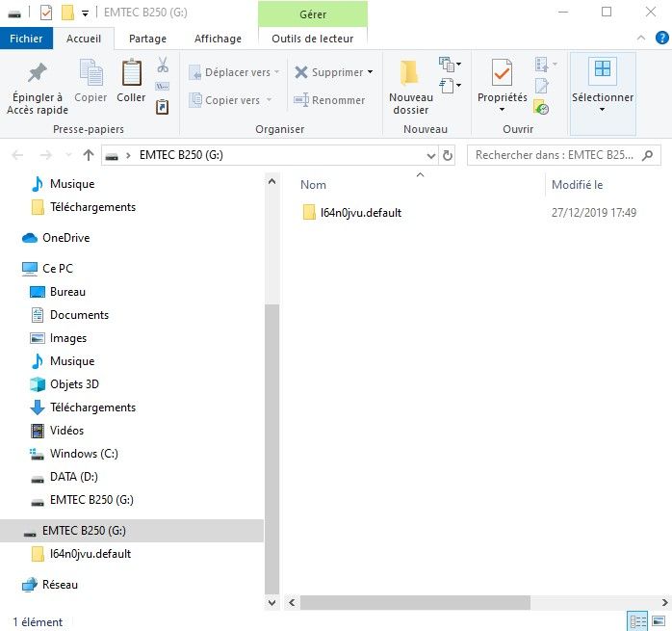Click the Modifier edit icon
Viewport: 672px width, 631px height.
pos(542,86)
